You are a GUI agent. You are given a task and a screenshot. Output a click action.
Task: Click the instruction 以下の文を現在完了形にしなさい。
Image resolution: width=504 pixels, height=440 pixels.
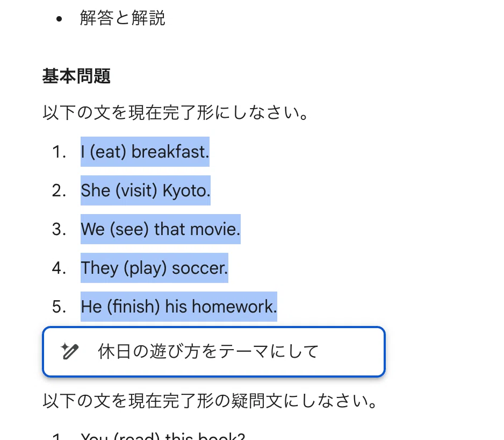(x=176, y=112)
